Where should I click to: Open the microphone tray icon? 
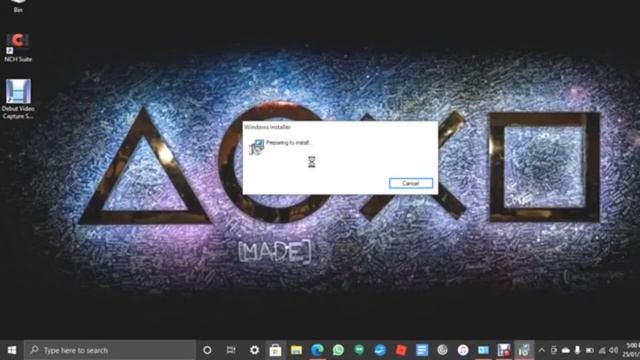(577, 350)
